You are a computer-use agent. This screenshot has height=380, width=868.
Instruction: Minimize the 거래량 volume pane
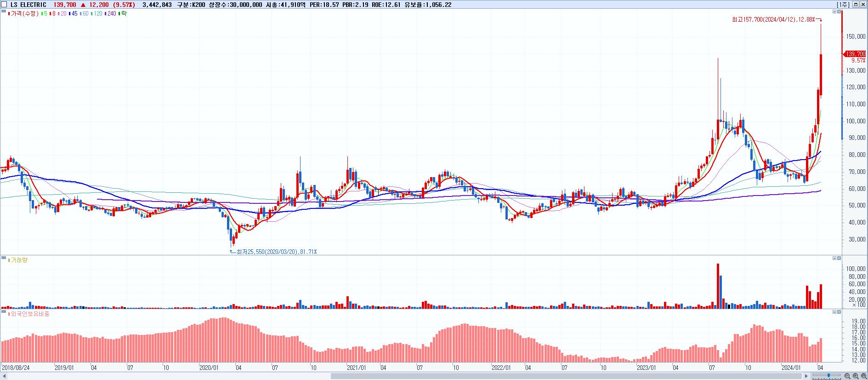tap(834, 258)
